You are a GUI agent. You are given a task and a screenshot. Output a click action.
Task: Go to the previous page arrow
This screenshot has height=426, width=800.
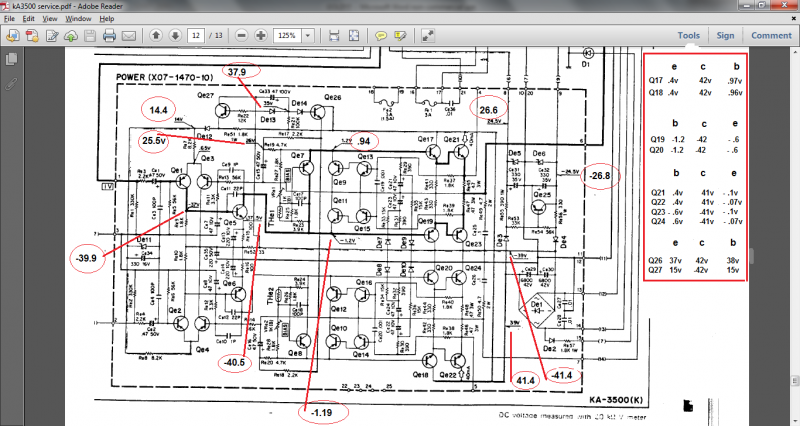click(156, 36)
